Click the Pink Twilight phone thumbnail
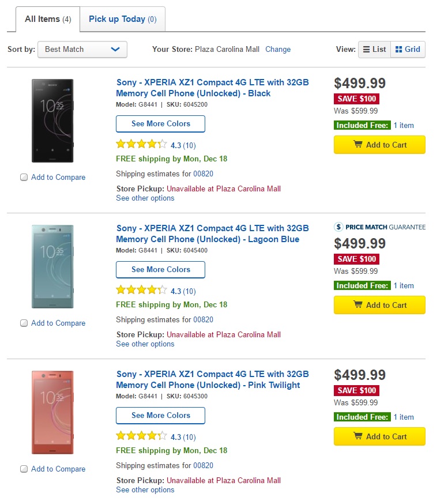 pos(52,412)
